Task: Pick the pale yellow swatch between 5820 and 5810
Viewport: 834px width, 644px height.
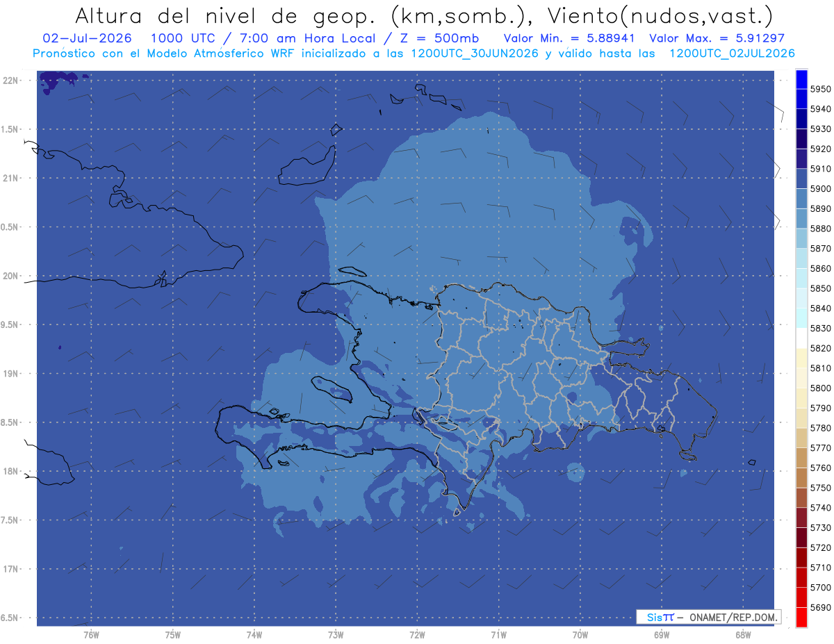Action: (x=801, y=358)
